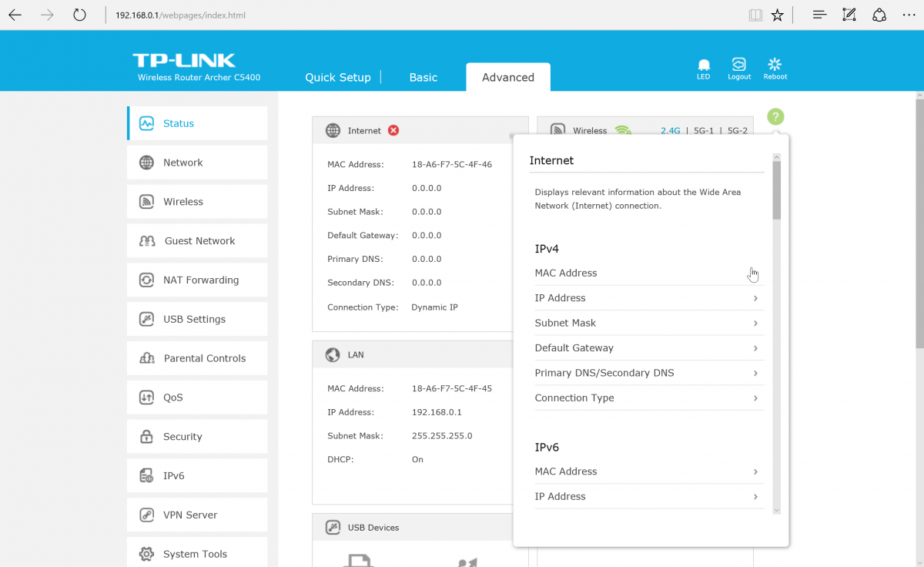Switch to the Basic tab
This screenshot has height=567, width=924.
point(423,78)
